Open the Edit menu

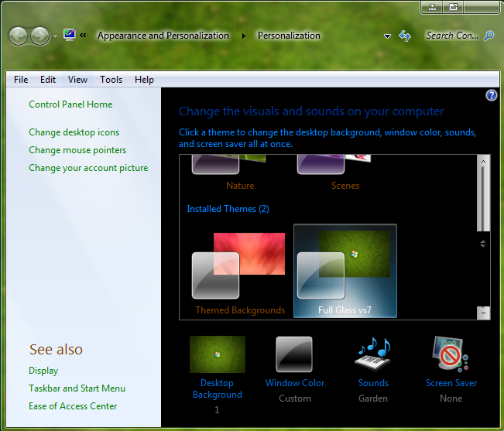47,80
